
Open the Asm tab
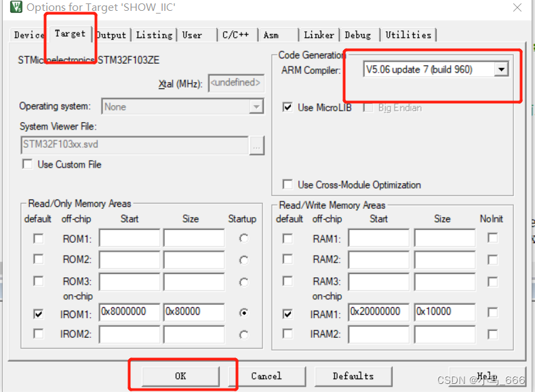pyautogui.click(x=271, y=35)
